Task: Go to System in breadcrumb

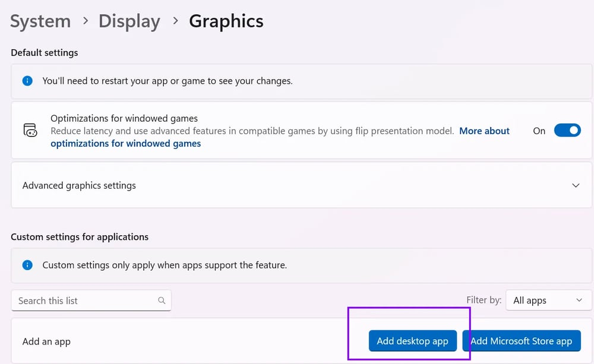Action: [40, 21]
